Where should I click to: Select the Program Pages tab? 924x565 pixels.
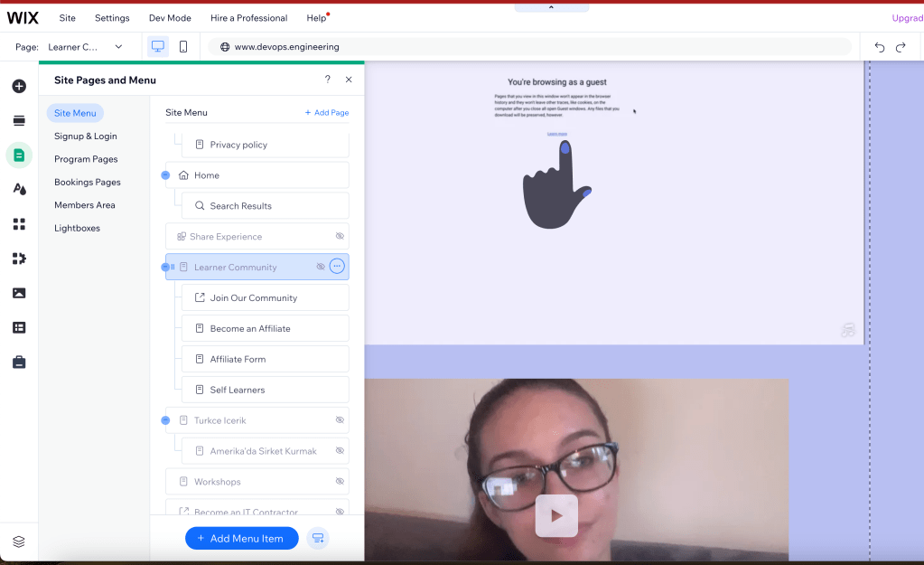86,159
